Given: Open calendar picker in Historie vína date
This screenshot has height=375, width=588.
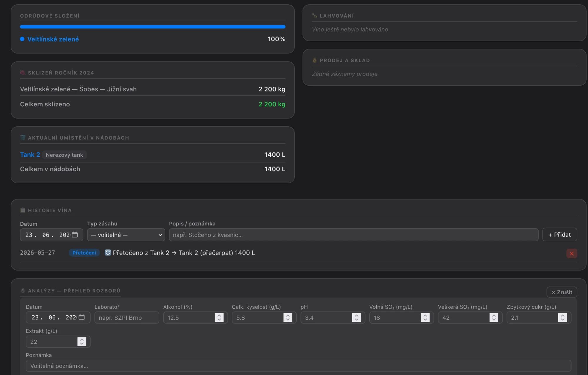Looking at the screenshot, I should [75, 235].
